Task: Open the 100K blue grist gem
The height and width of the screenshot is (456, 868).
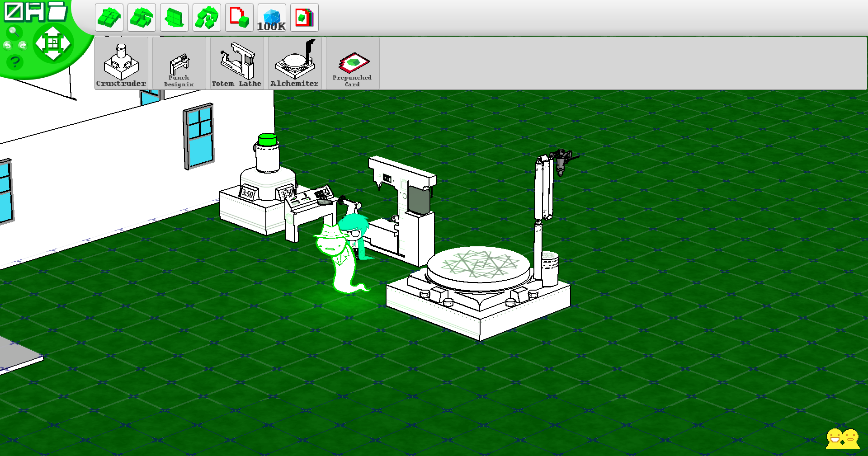Action: pyautogui.click(x=272, y=18)
